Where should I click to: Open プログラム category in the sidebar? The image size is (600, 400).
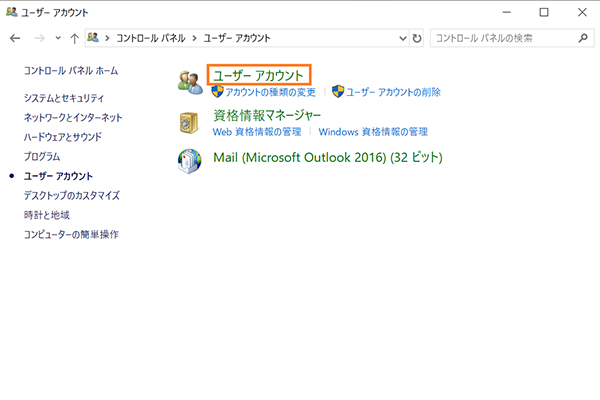point(42,157)
